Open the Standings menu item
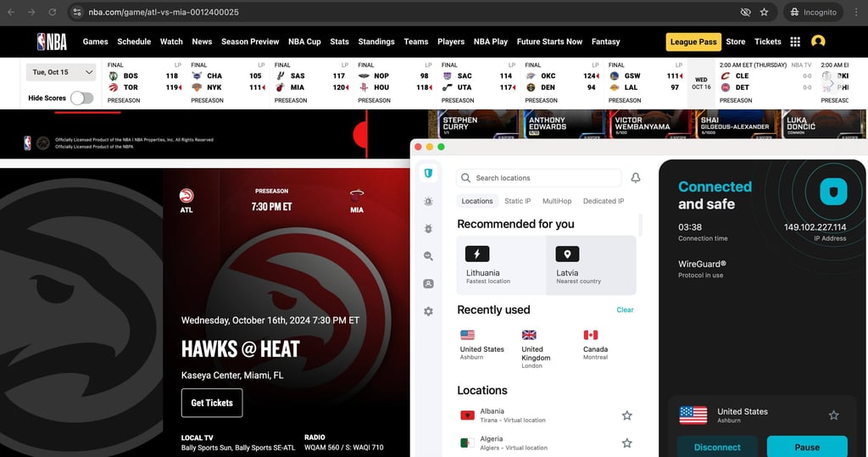This screenshot has height=457, width=868. pyautogui.click(x=376, y=42)
